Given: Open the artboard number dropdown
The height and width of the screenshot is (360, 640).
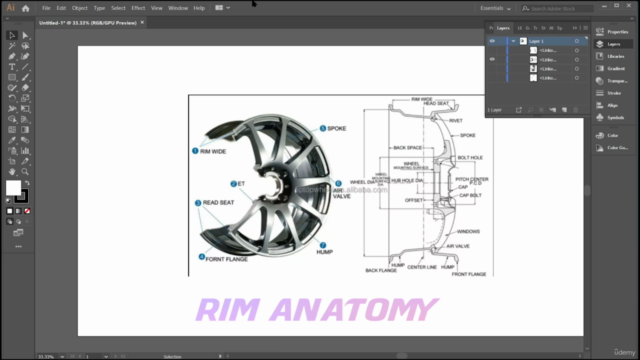Looking at the screenshot, I should pyautogui.click(x=106, y=356).
